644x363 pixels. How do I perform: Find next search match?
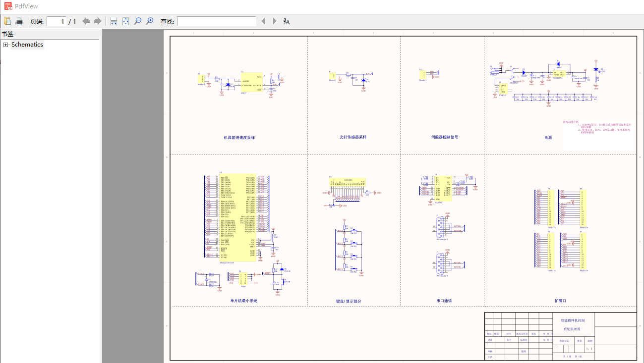click(275, 21)
